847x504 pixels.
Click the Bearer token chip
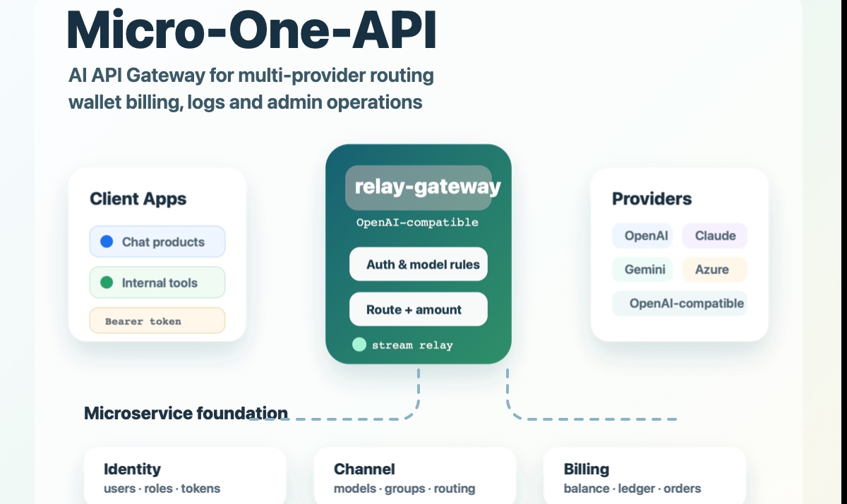pos(157,320)
